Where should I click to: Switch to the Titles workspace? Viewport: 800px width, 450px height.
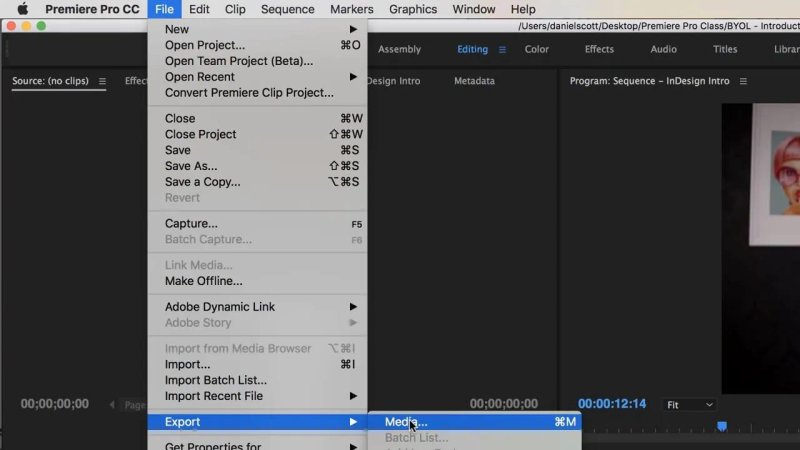tap(725, 49)
